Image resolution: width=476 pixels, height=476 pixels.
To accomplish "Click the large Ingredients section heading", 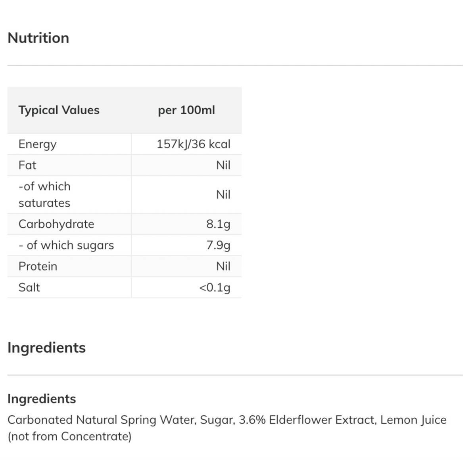I will tap(46, 347).
